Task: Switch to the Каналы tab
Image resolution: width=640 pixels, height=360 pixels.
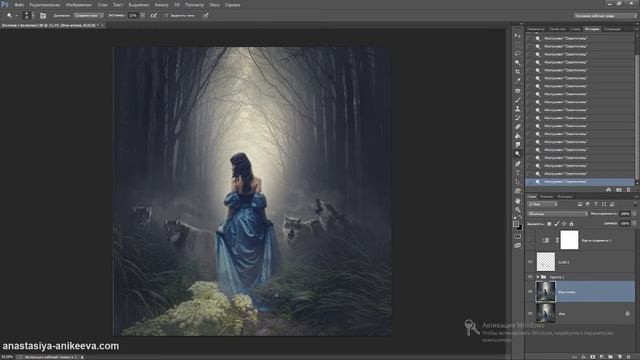Action: (x=546, y=196)
